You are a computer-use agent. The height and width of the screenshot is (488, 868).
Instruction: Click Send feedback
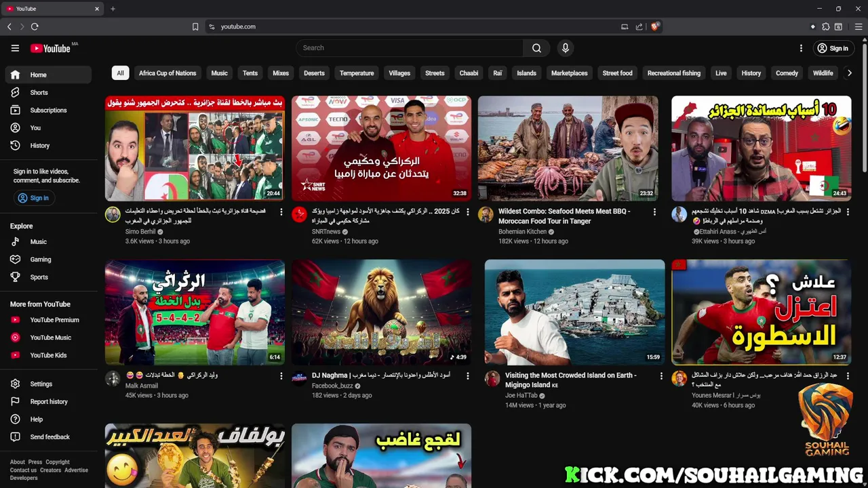pos(48,436)
